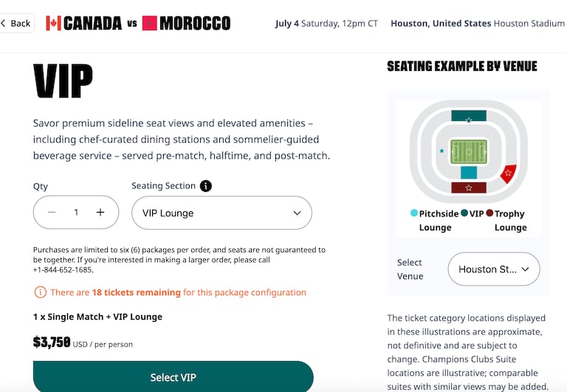Click the Canada flag icon
This screenshot has width=567, height=392.
[x=53, y=24]
